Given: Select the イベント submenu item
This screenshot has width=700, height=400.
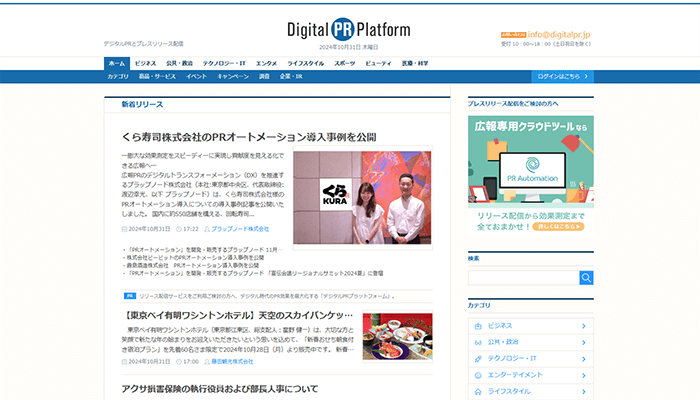Looking at the screenshot, I should click(x=196, y=76).
